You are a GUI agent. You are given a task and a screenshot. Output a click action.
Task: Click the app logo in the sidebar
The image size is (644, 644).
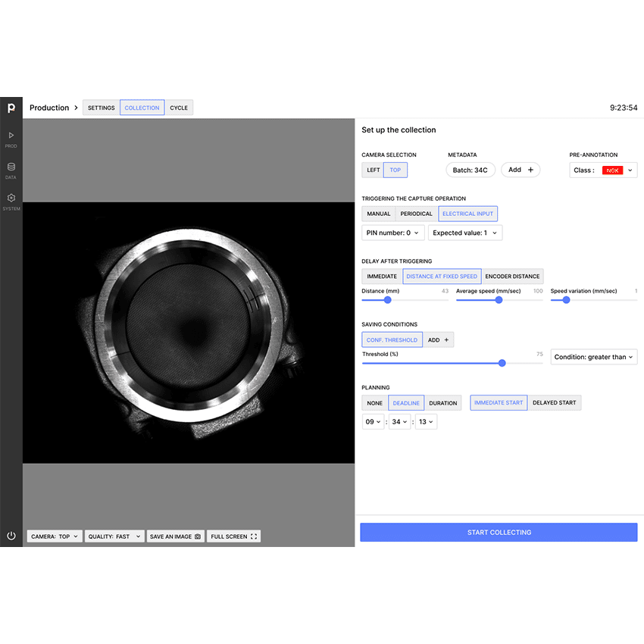[11, 108]
